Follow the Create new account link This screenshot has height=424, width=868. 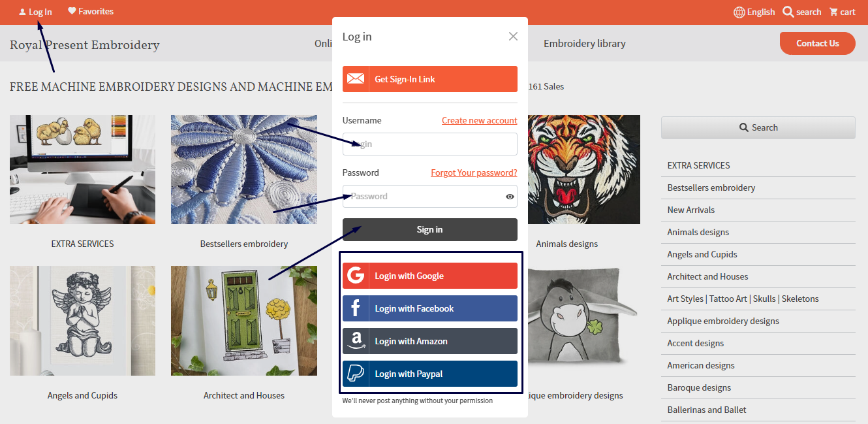(479, 120)
